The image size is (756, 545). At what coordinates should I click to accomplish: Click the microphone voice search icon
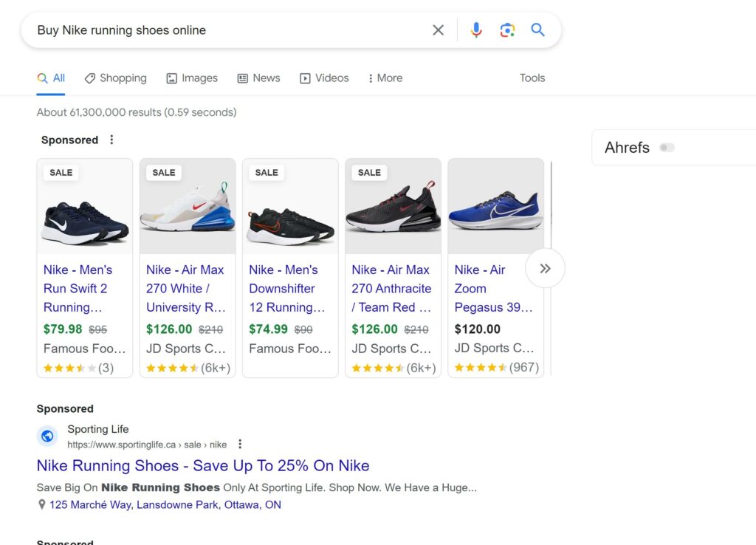tap(476, 30)
